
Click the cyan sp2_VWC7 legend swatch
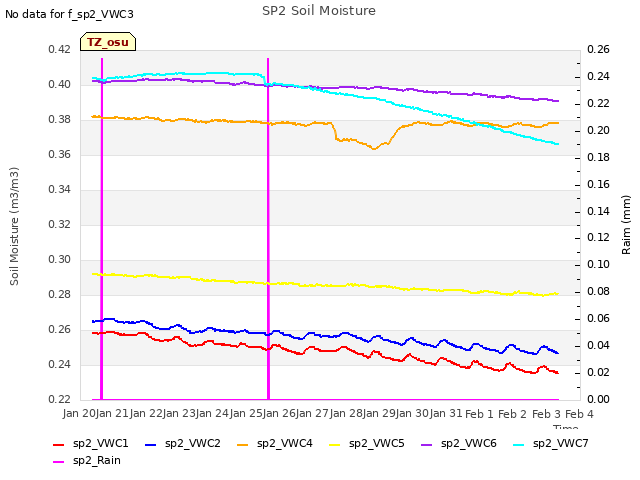tap(519, 444)
